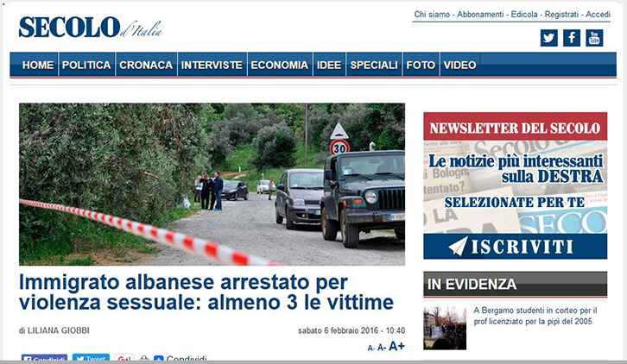Click the Secolo d'Italia logo
627x364 pixels.
point(90,28)
